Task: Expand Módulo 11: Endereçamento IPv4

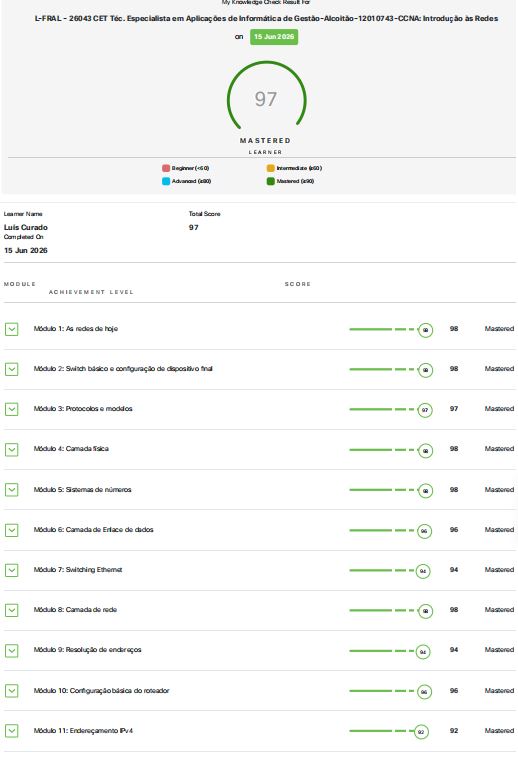Action: [x=12, y=731]
